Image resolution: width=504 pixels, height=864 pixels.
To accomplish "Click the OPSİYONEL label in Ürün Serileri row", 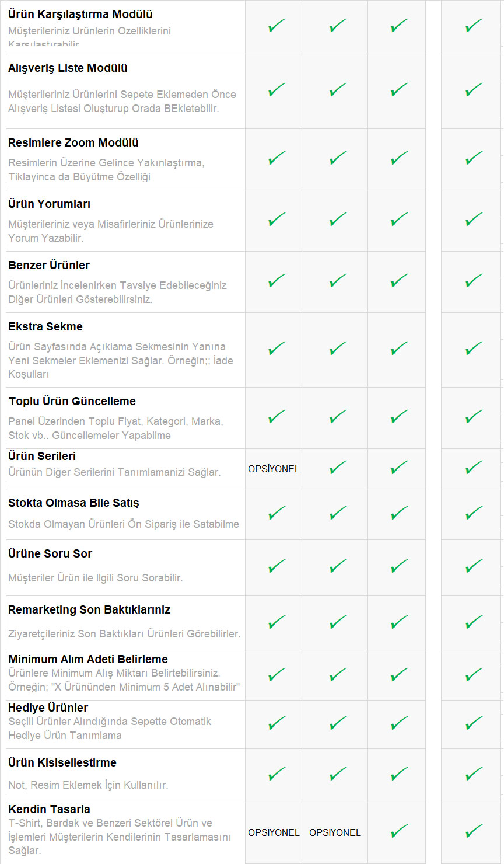I will (274, 469).
